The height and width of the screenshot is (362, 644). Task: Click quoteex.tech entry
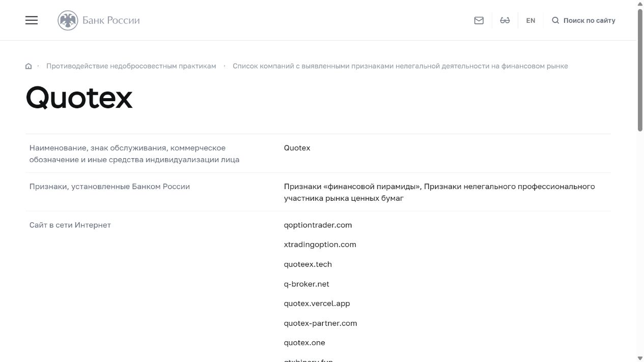[x=307, y=264]
